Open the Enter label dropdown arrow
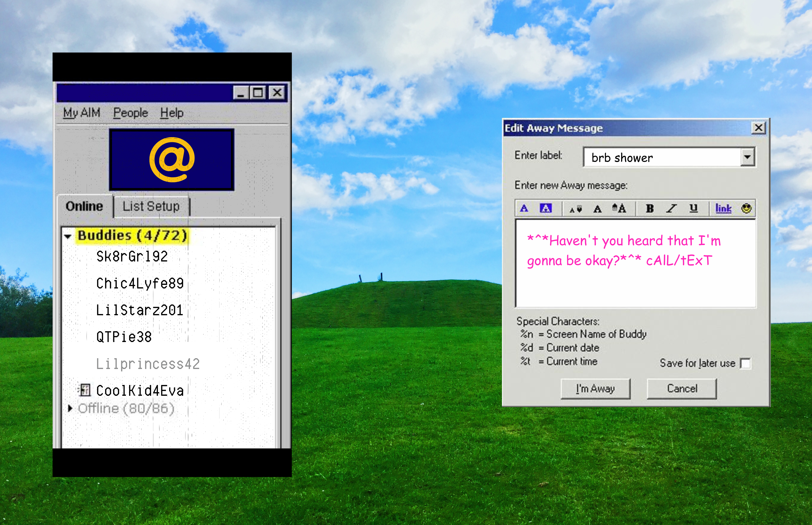This screenshot has height=525, width=812. (x=747, y=157)
